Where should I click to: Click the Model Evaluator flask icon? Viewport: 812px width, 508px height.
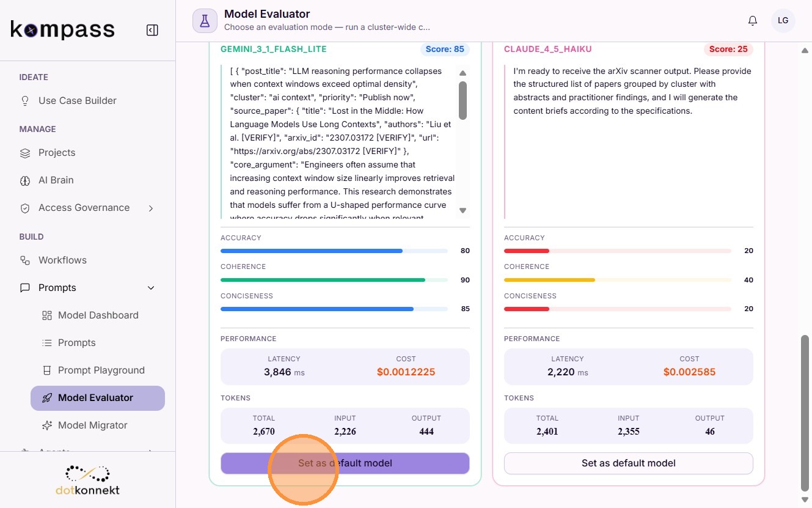pyautogui.click(x=205, y=21)
